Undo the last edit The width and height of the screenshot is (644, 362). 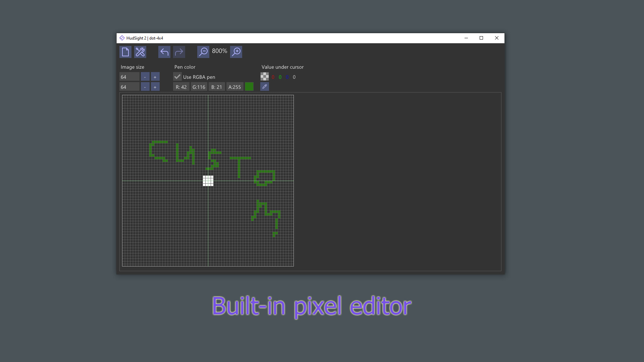click(164, 52)
